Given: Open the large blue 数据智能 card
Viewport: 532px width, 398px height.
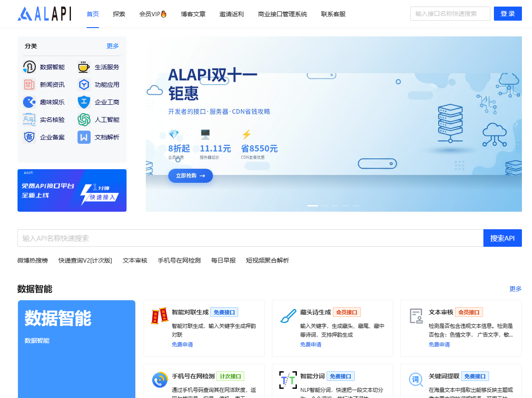Looking at the screenshot, I should click(x=77, y=349).
